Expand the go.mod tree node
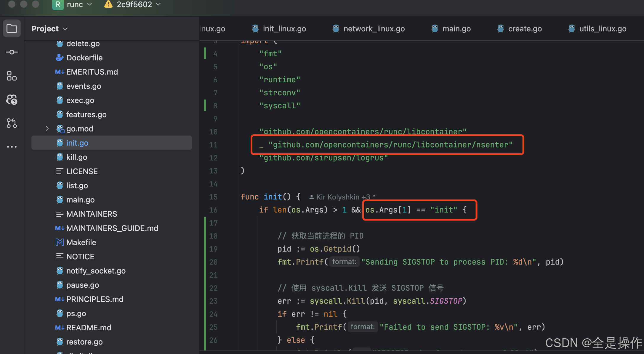 [47, 128]
